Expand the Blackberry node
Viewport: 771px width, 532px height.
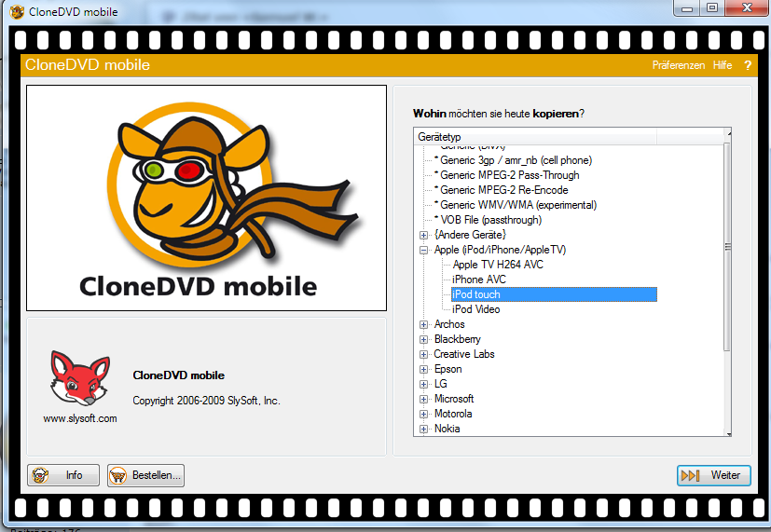pos(423,339)
